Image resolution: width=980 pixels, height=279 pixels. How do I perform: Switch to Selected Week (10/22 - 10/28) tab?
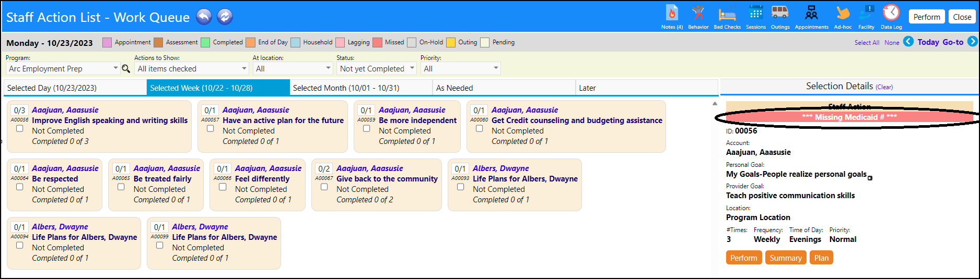coord(218,88)
